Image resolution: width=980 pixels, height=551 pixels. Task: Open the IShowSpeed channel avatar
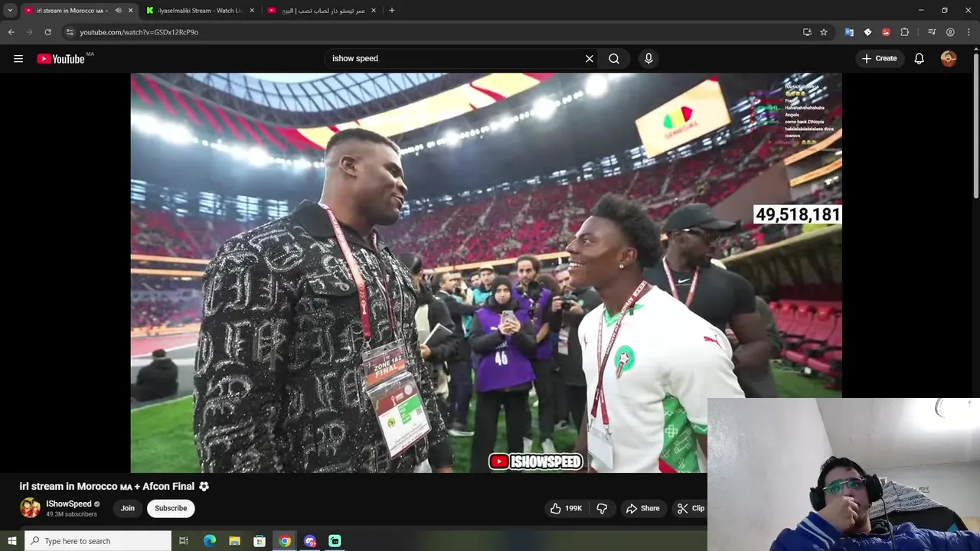[30, 508]
